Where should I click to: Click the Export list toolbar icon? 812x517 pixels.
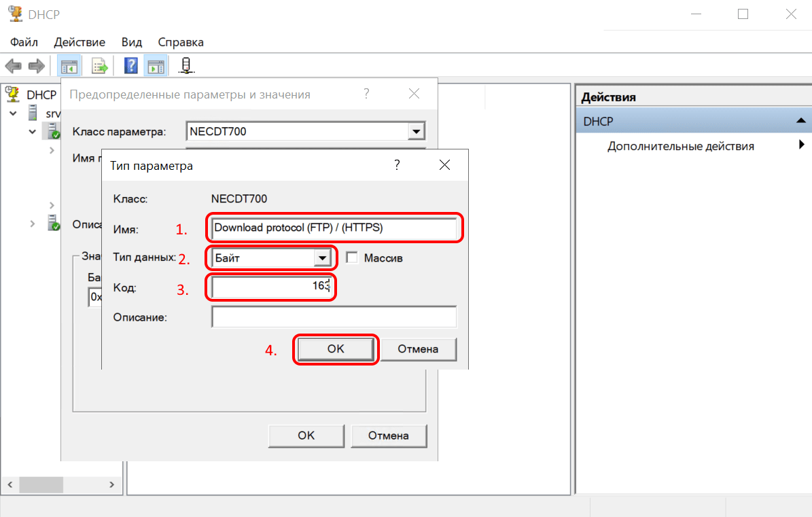coord(101,66)
